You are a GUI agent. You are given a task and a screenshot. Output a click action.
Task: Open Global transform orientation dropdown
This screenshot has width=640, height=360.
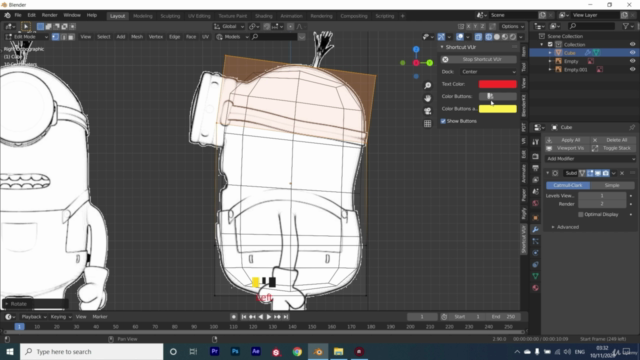[229, 27]
